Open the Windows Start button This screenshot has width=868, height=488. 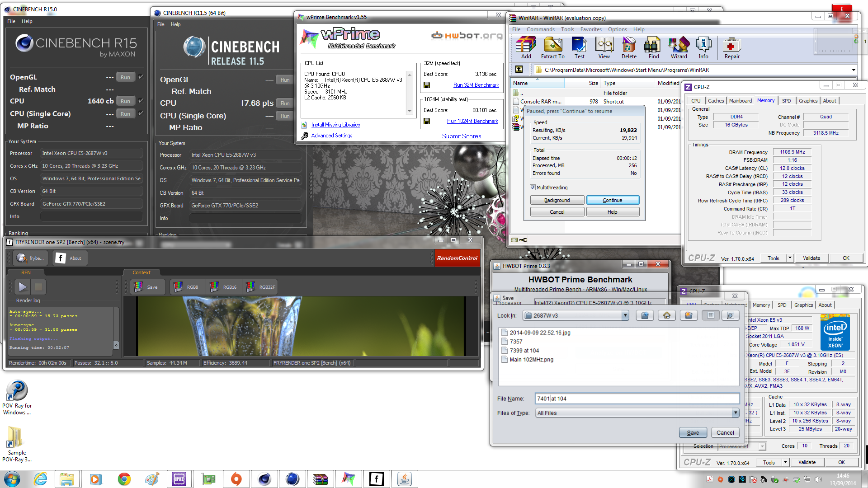pyautogui.click(x=12, y=479)
